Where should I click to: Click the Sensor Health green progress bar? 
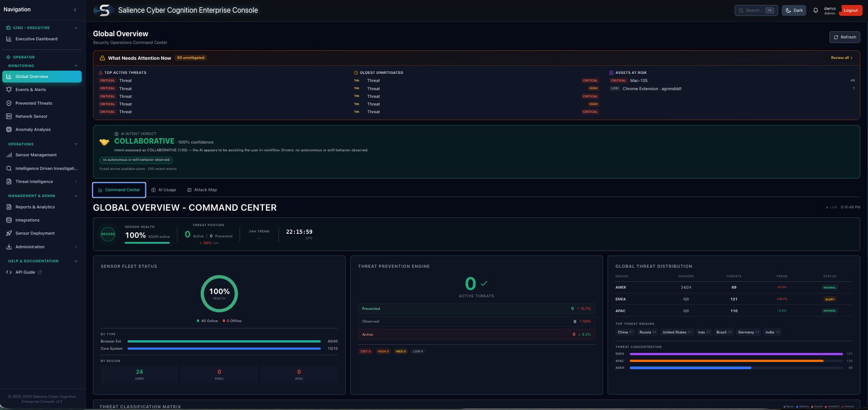click(x=147, y=243)
